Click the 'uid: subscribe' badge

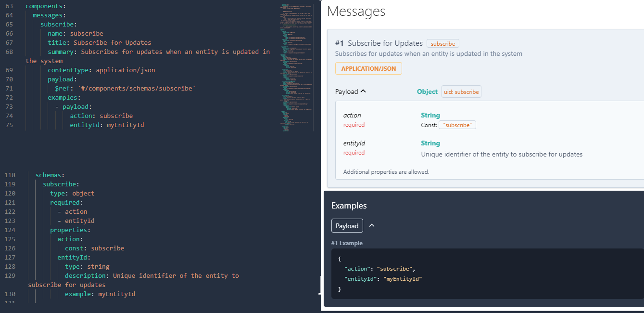click(461, 91)
